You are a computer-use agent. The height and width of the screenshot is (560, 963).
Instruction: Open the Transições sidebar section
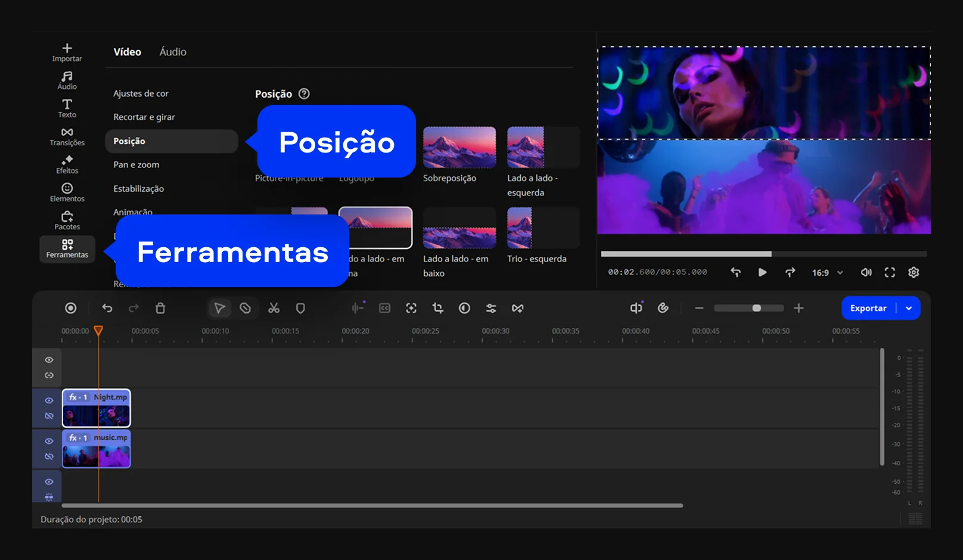(x=67, y=136)
